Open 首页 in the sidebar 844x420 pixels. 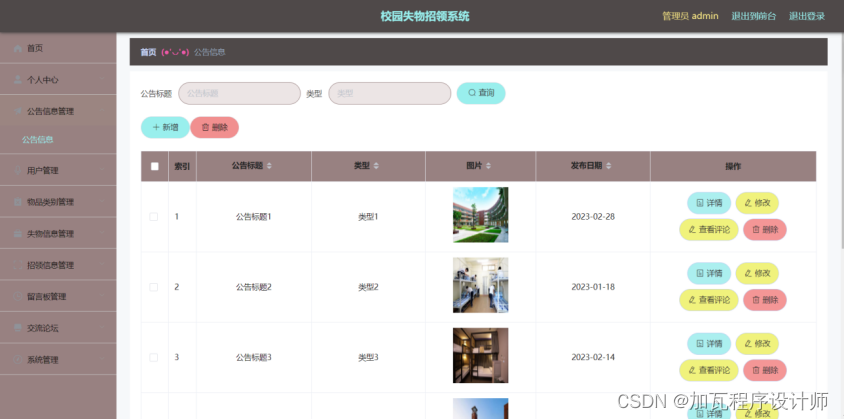58,48
